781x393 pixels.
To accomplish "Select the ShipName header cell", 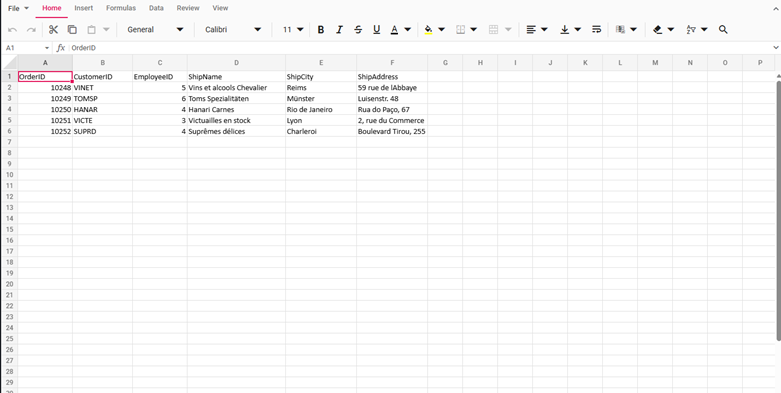I will [236, 77].
